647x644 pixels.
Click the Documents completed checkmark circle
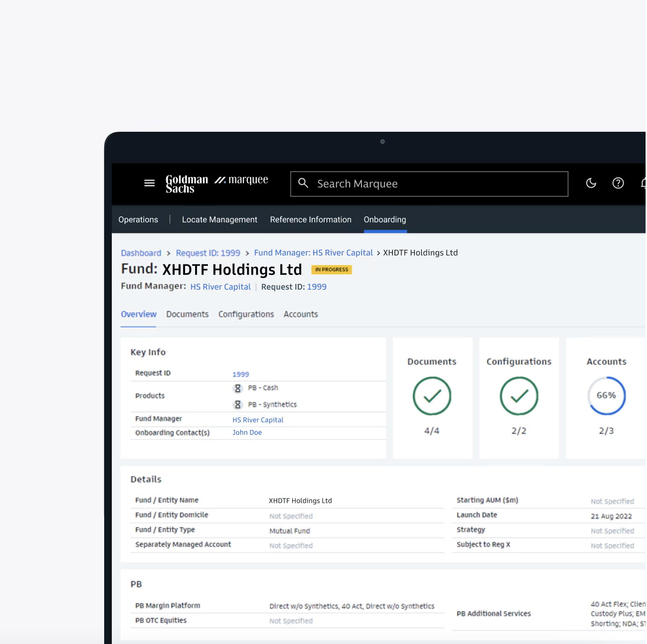click(432, 396)
